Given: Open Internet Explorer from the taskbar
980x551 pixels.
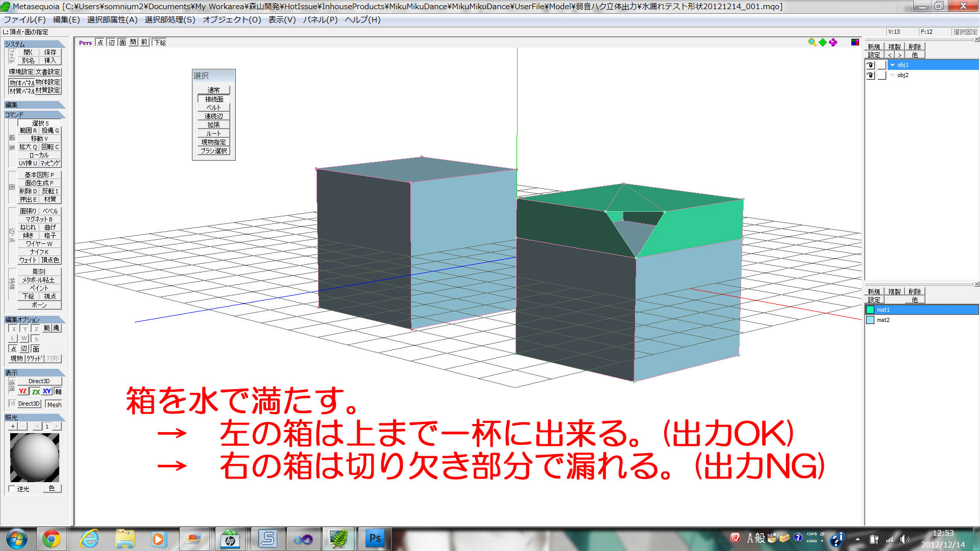Looking at the screenshot, I should tap(89, 539).
